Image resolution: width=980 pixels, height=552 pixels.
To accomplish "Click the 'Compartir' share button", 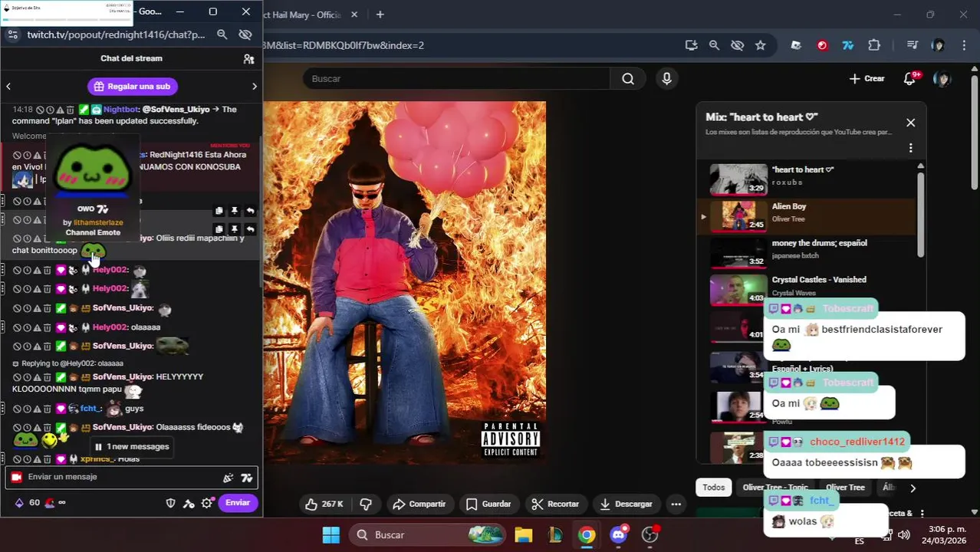I will tap(419, 504).
